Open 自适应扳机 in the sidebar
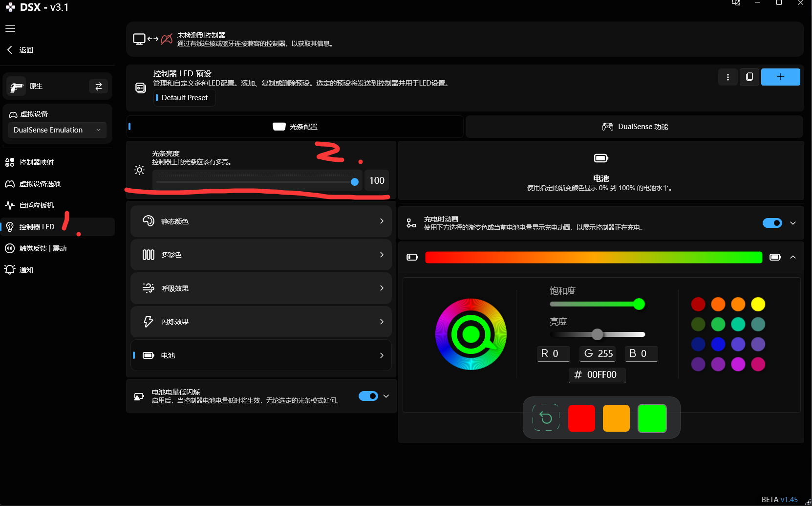 (57, 205)
